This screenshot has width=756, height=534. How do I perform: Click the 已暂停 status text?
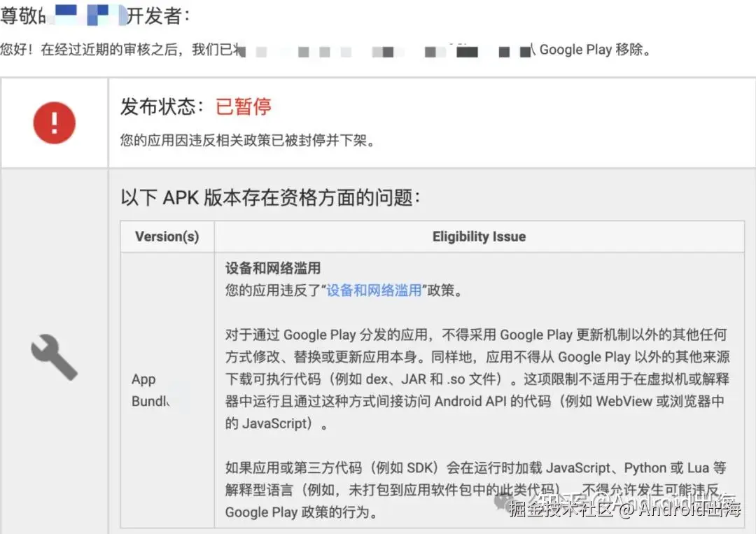pos(244,106)
